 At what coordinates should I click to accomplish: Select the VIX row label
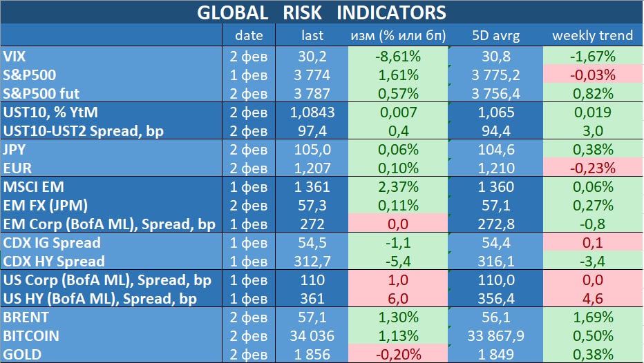17,57
